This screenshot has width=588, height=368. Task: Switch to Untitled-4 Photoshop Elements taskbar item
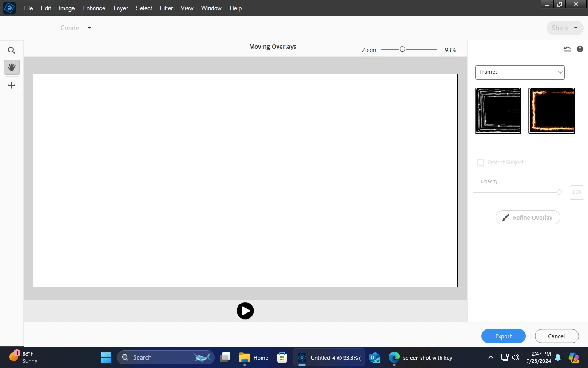329,357
